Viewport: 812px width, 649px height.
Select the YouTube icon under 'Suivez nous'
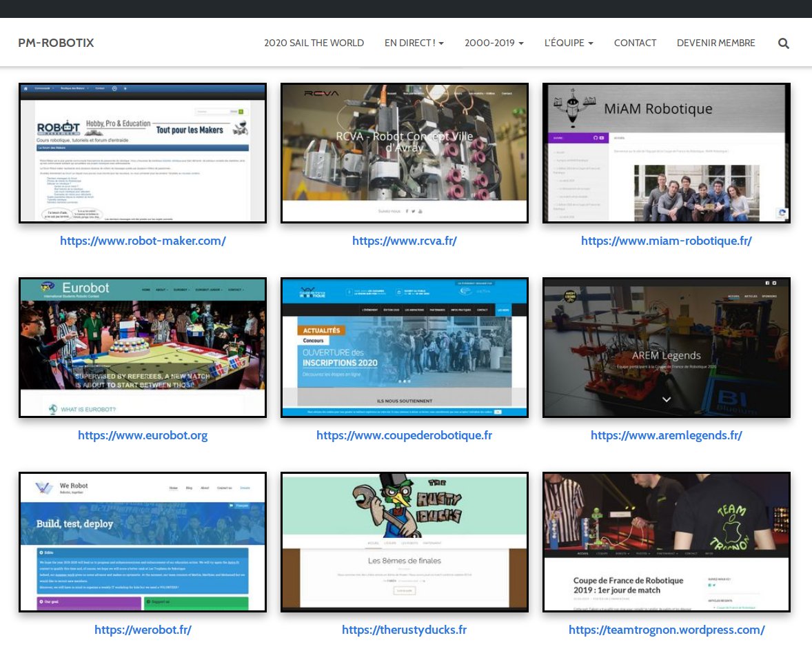421,211
